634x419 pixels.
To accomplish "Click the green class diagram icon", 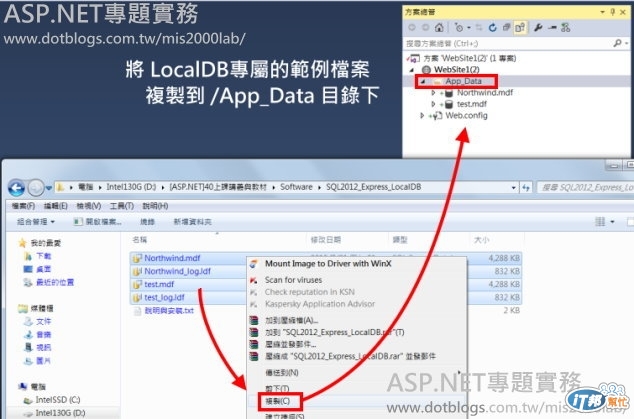I will (566, 28).
